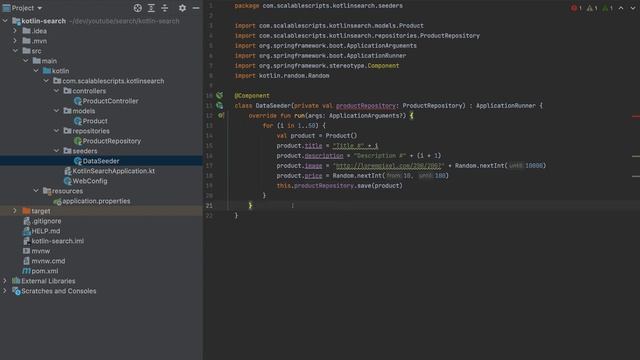This screenshot has height=360, width=640.
Task: Click the @Component annotation
Action: click(x=252, y=96)
